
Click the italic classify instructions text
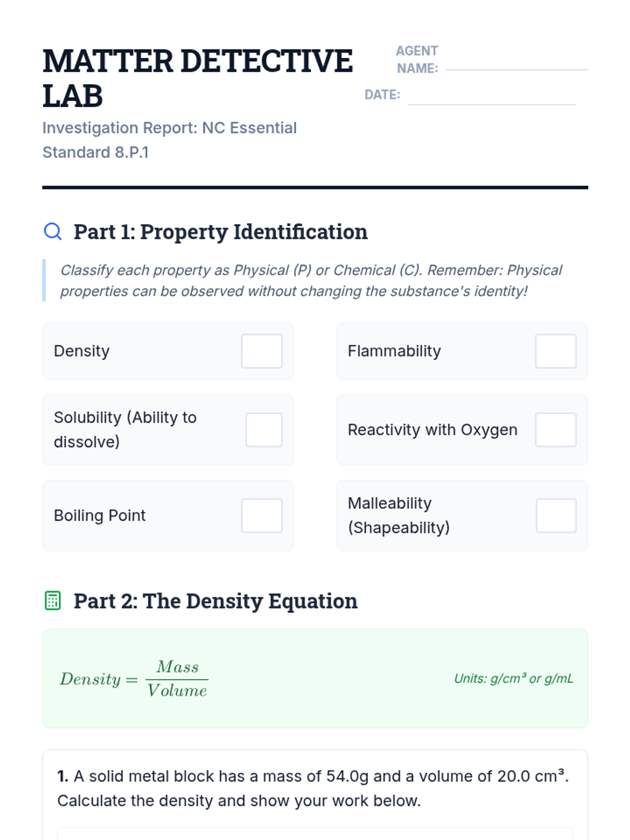click(311, 280)
